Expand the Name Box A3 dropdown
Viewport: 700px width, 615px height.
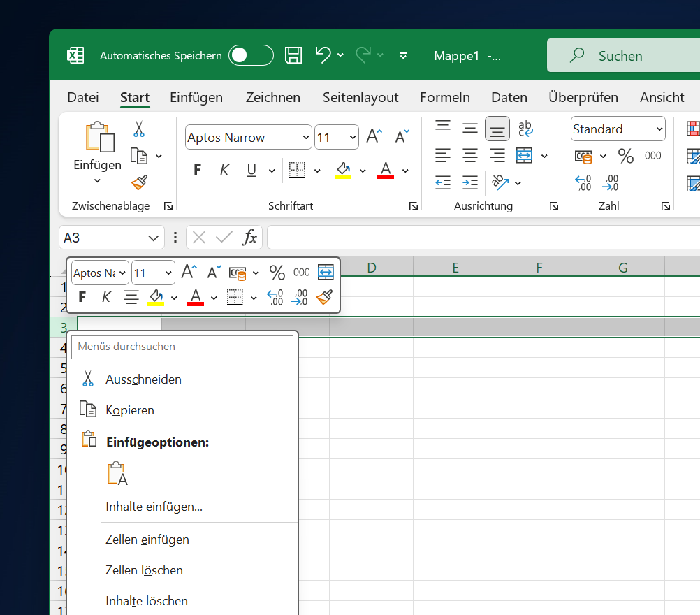(153, 238)
